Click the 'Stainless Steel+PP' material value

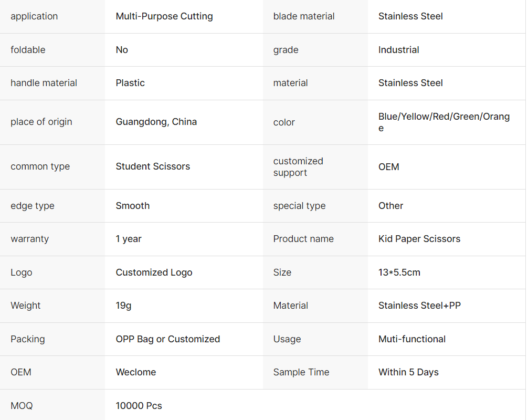pos(419,306)
